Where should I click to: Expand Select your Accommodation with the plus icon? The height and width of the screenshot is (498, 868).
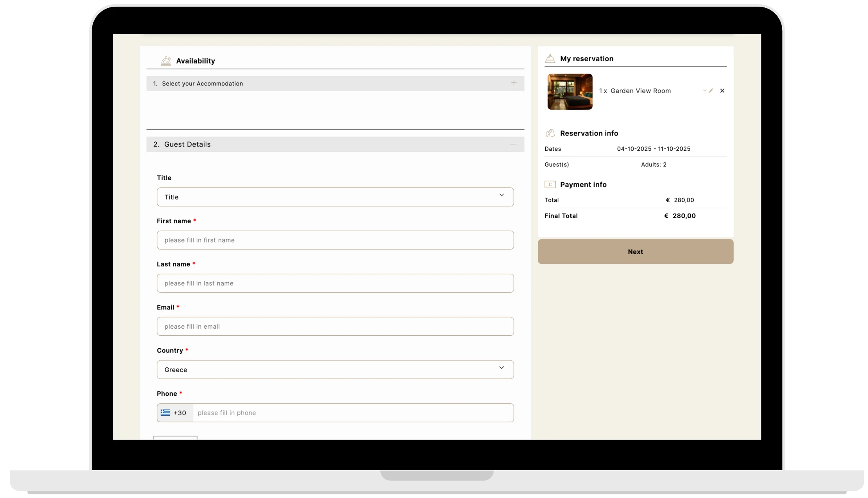pyautogui.click(x=514, y=83)
